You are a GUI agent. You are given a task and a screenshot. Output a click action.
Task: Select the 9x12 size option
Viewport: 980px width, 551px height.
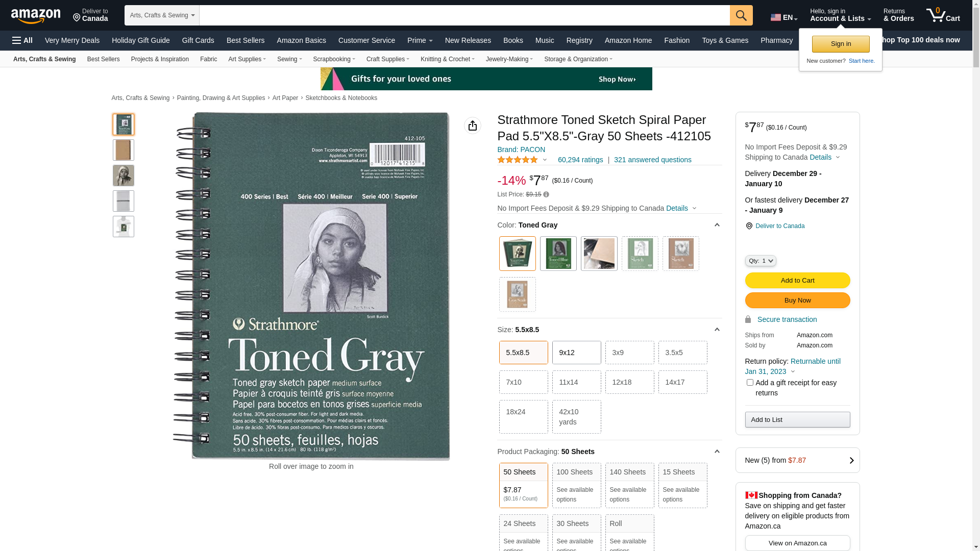(x=577, y=353)
